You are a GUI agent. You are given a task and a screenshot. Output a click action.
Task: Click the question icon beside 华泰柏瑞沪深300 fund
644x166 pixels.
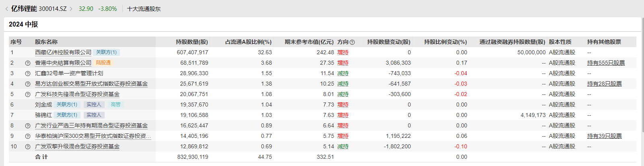tap(28, 136)
